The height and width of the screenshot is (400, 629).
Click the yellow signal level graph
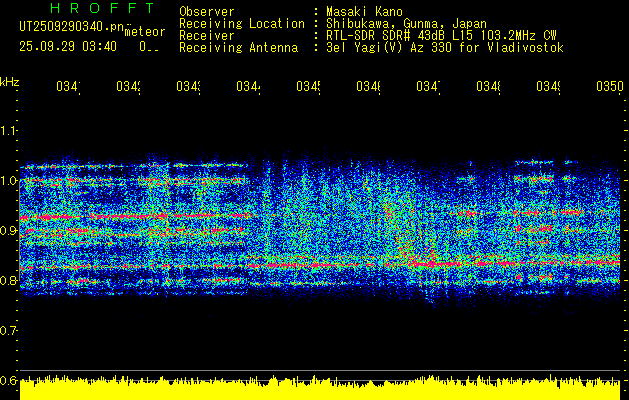coord(320,388)
